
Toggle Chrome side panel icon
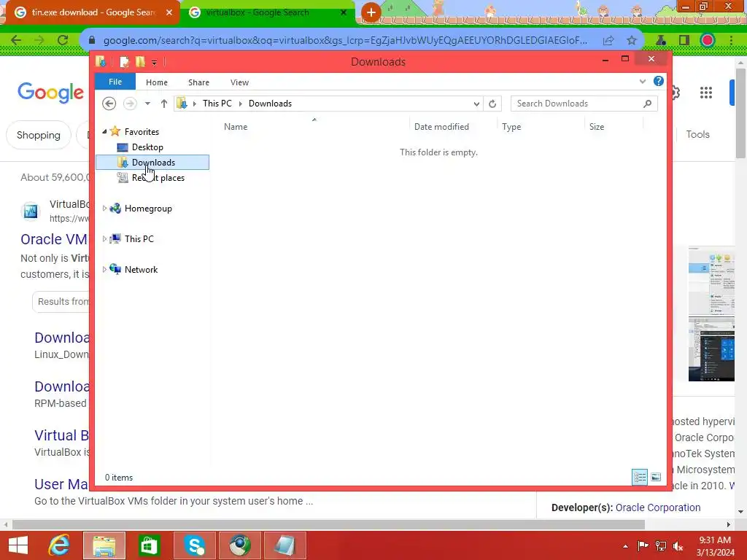[x=684, y=41]
